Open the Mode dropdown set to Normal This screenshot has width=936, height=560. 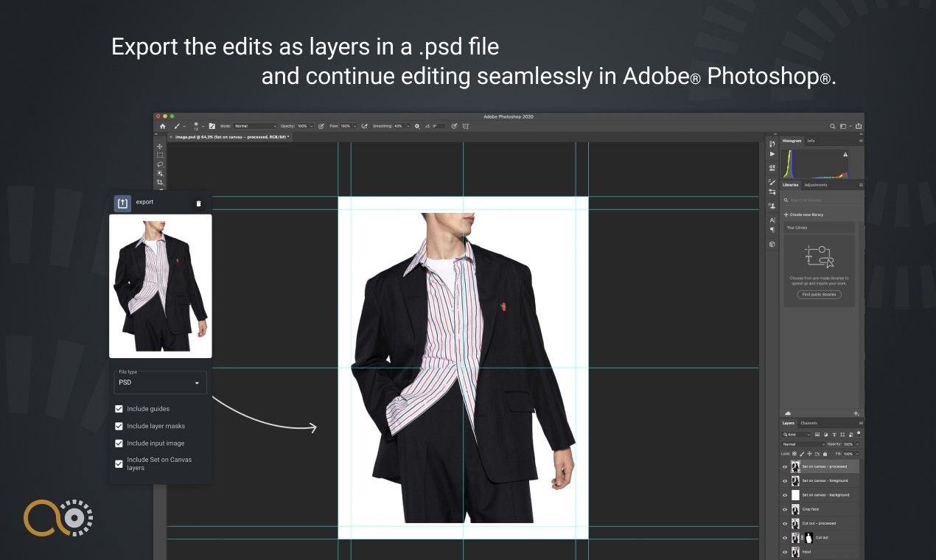click(254, 126)
